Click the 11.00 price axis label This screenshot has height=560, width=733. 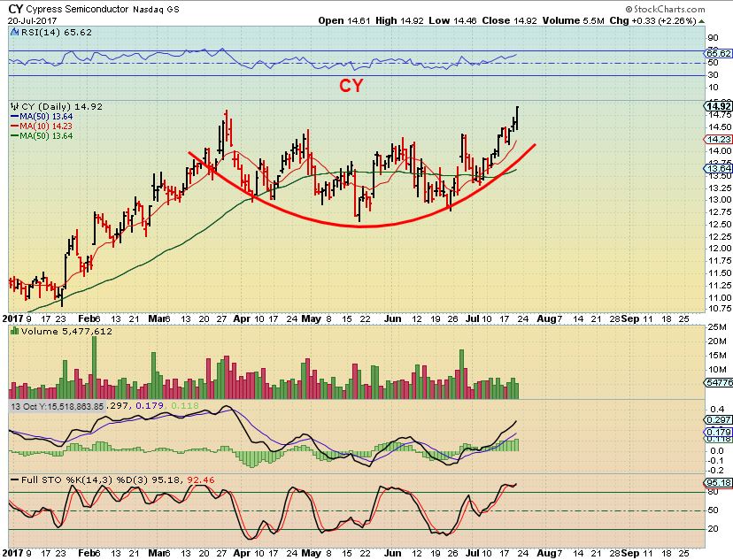click(x=720, y=297)
